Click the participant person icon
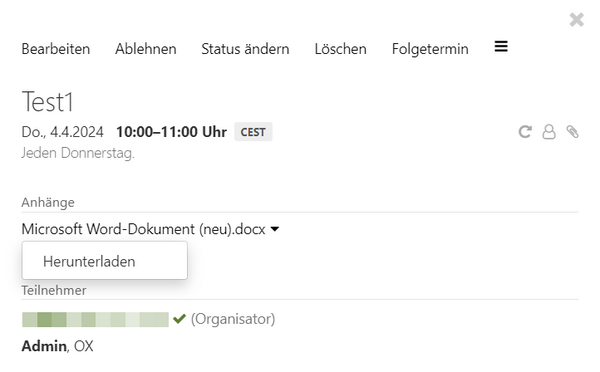This screenshot has height=372, width=600. (x=549, y=132)
